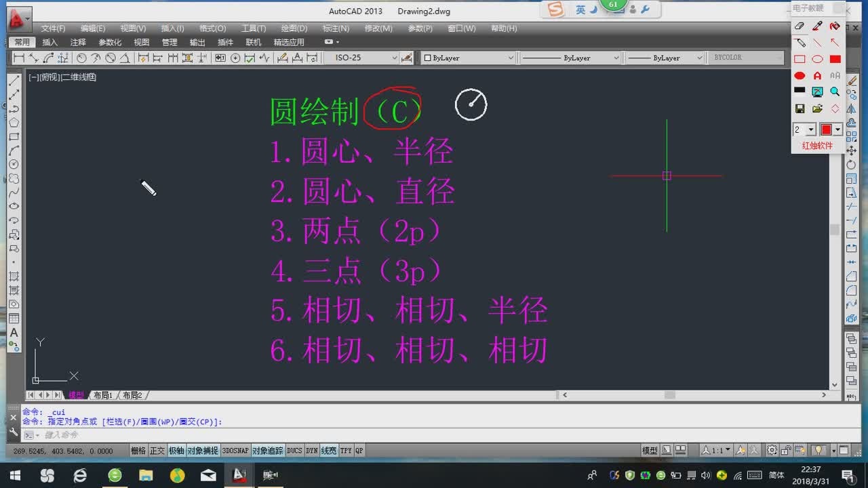Select the red arrow drawing tool

pos(835,43)
